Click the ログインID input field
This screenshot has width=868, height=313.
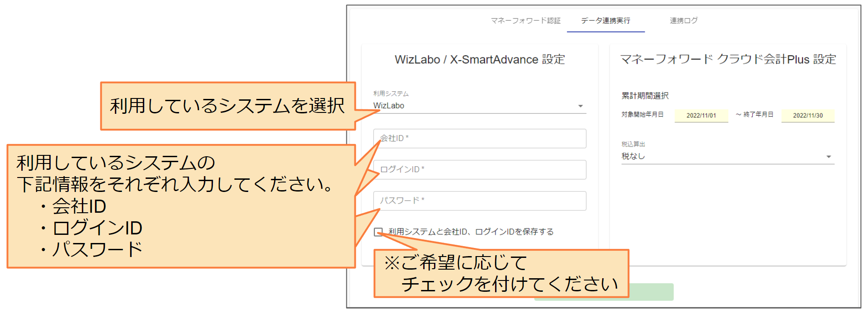tap(480, 169)
